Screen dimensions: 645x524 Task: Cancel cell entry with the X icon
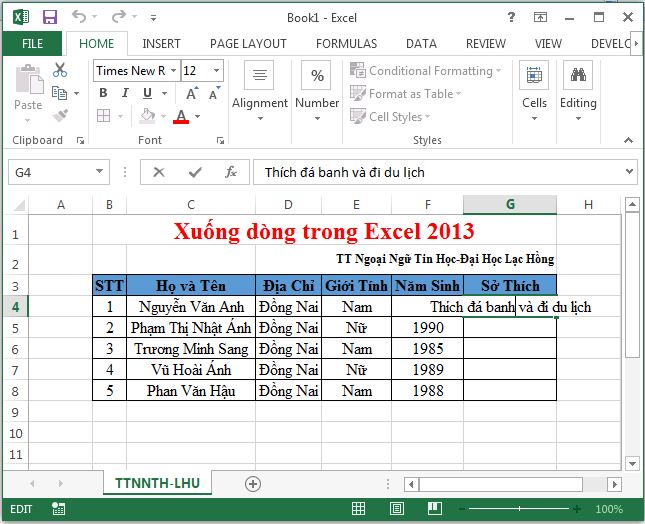[x=158, y=172]
